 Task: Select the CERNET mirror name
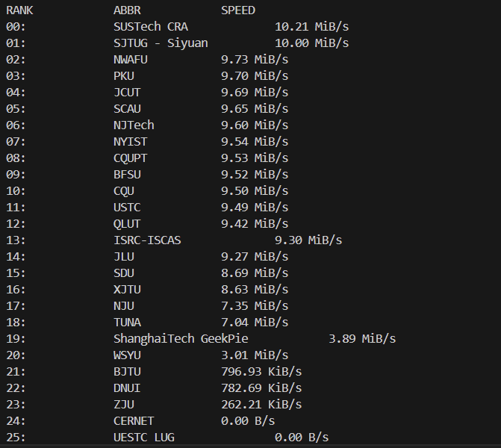point(134,421)
